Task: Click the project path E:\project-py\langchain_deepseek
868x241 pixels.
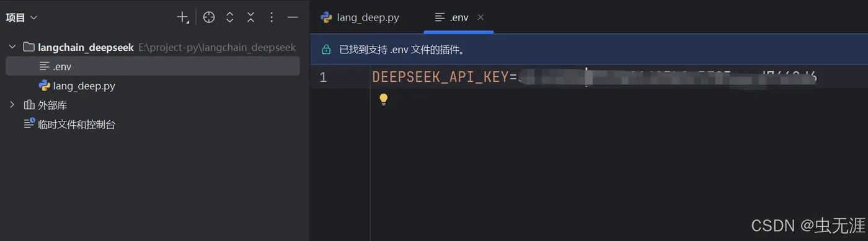Action: 217,47
